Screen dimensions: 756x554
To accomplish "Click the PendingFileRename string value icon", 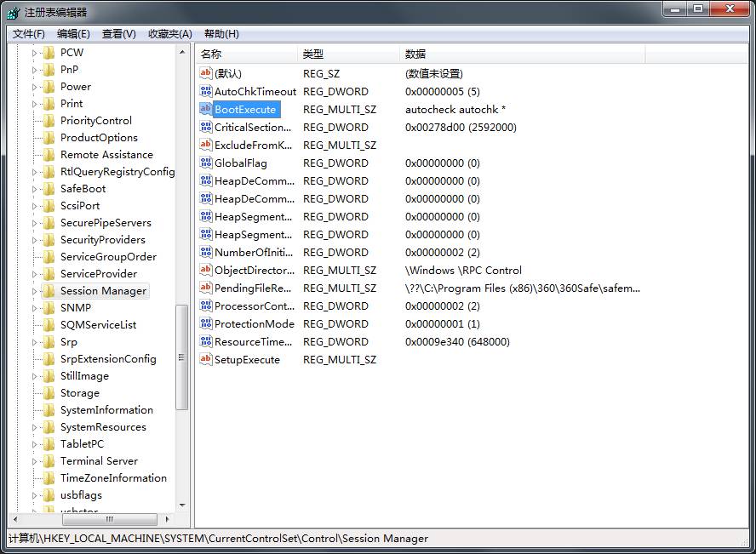I will click(x=205, y=288).
